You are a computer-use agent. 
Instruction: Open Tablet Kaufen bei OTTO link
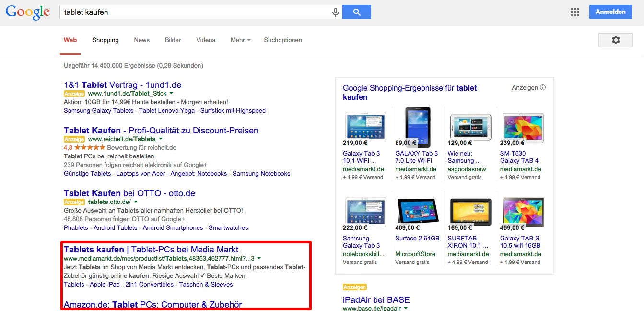129,193
